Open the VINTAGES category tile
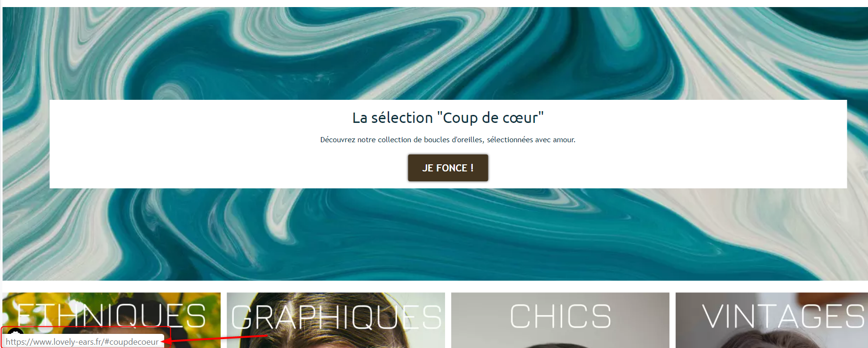This screenshot has width=868, height=348. tap(772, 320)
